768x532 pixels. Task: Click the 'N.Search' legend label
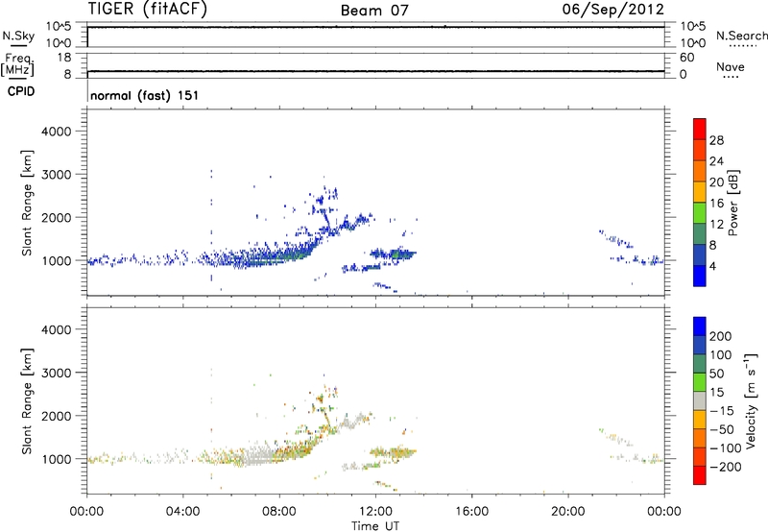tap(741, 36)
